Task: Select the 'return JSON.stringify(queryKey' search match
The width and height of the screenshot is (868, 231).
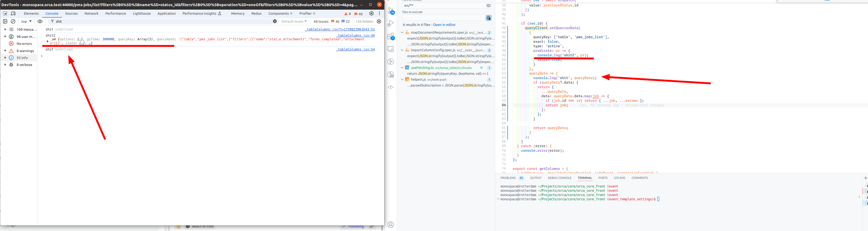Action: click(x=447, y=73)
